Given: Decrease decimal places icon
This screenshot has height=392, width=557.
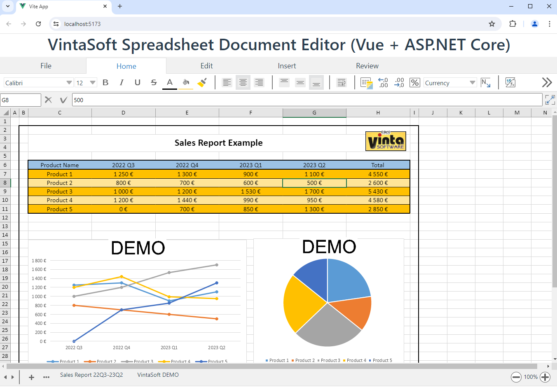Looking at the screenshot, I should (x=399, y=83).
